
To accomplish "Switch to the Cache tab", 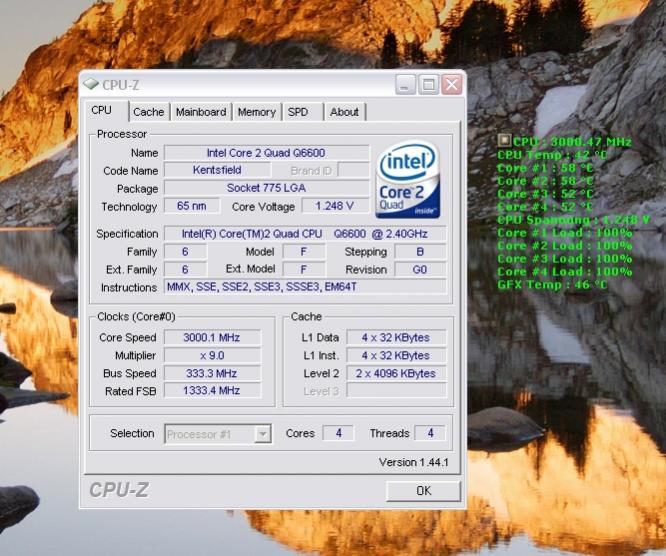I will point(148,112).
